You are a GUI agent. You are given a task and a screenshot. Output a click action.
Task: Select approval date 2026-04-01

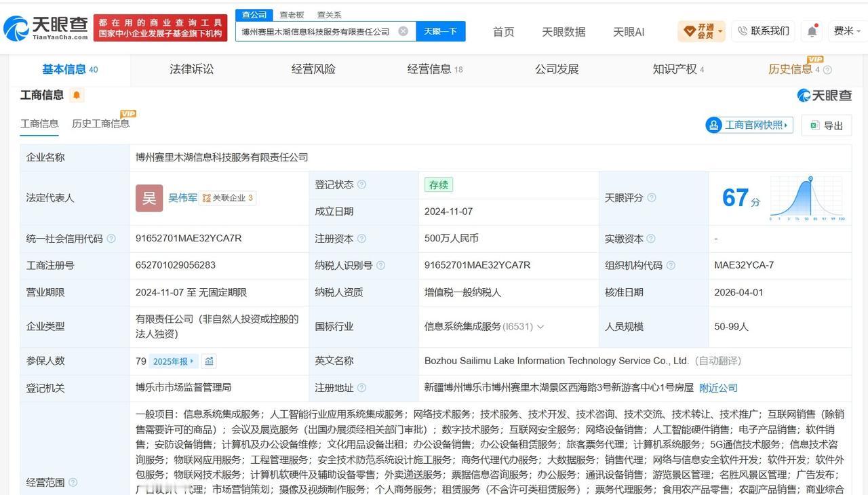pyautogui.click(x=738, y=293)
